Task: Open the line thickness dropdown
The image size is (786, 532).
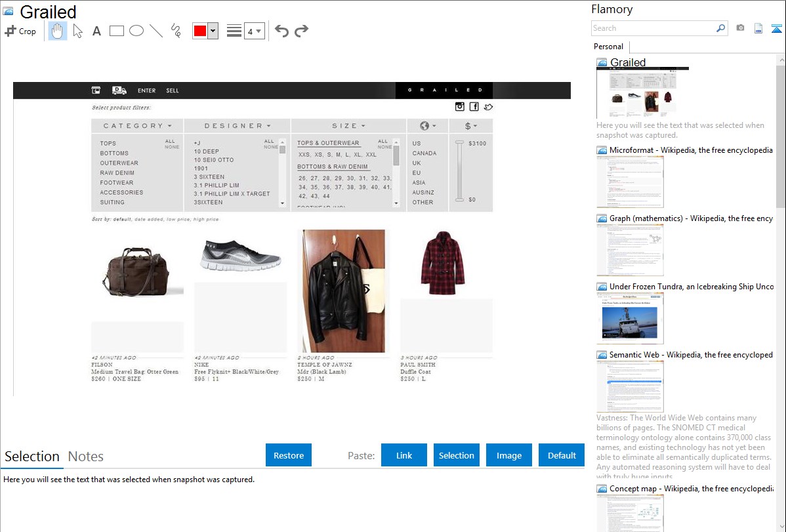Action: [x=254, y=31]
